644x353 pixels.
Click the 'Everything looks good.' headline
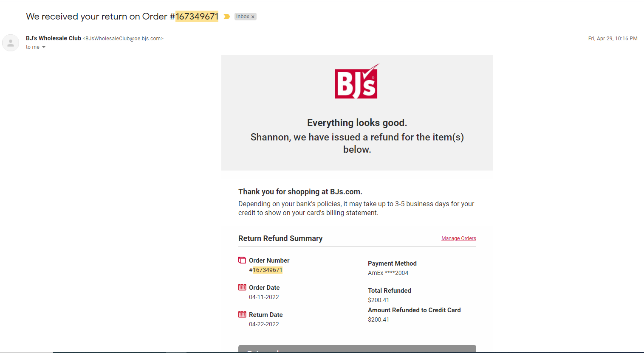[357, 123]
